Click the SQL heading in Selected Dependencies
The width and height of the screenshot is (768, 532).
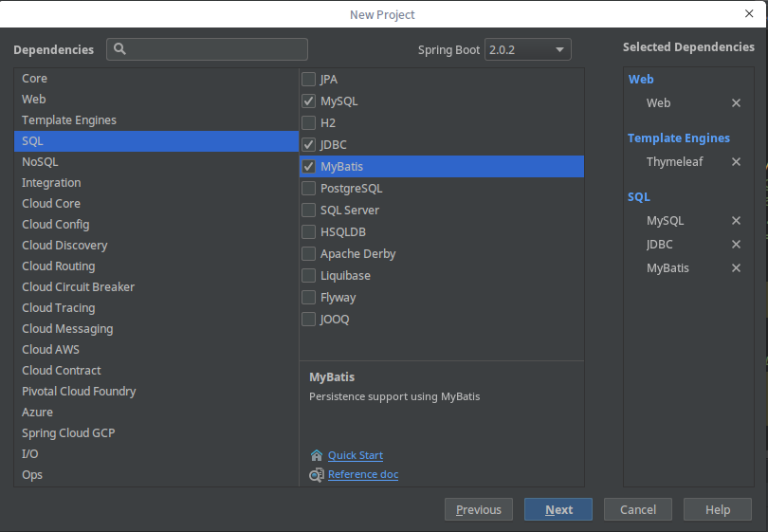coord(639,197)
